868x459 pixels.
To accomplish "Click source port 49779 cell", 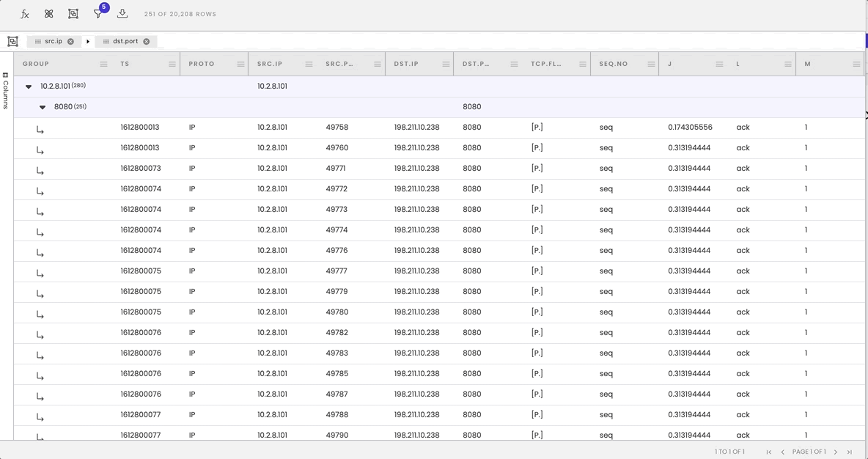I will 336,291.
